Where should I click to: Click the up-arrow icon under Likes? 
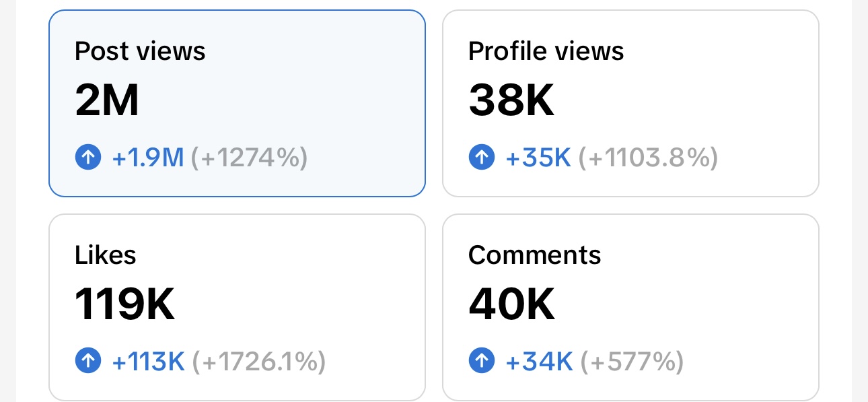(x=88, y=362)
